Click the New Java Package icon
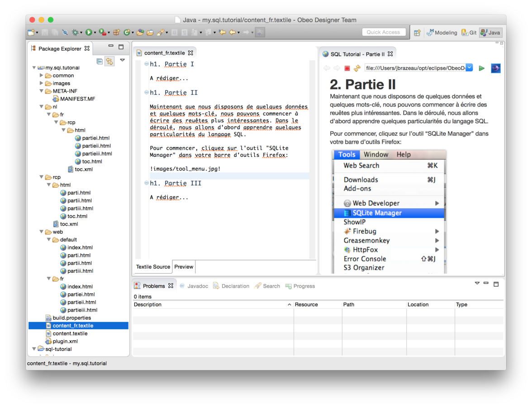Image resolution: width=532 pixels, height=407 pixels. click(116, 32)
